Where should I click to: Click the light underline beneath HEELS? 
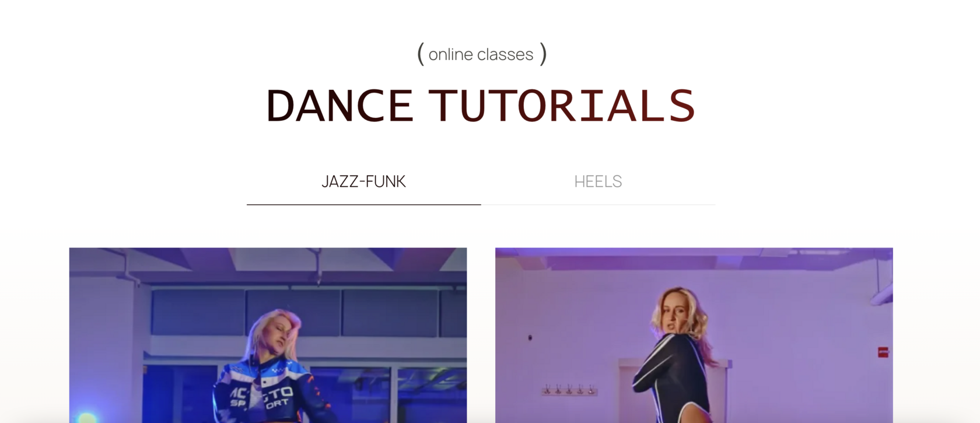point(598,204)
